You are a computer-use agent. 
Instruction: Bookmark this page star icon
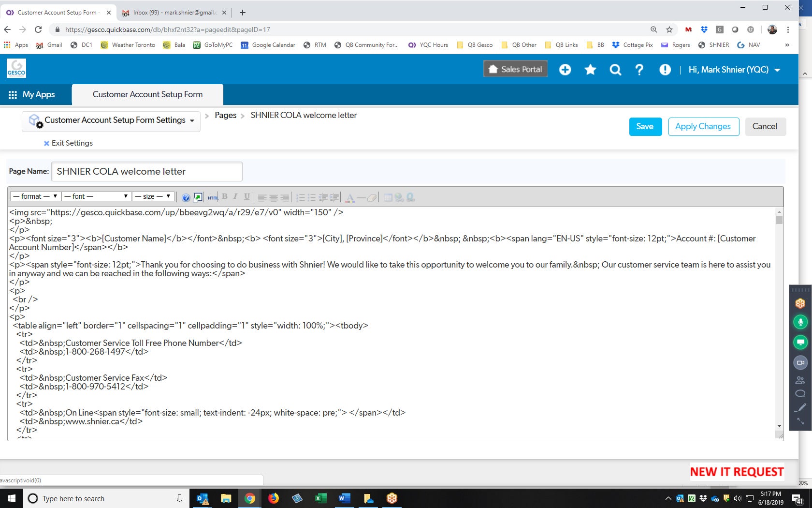[669, 30]
